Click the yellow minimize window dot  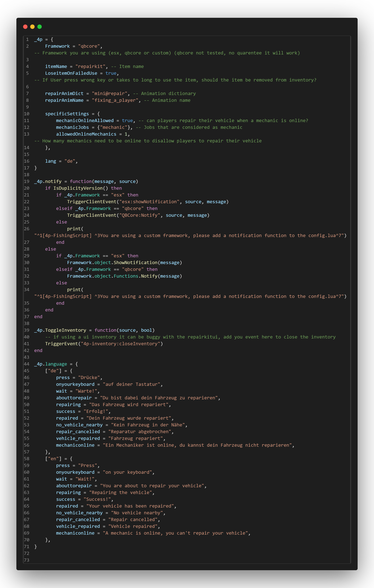click(x=32, y=27)
